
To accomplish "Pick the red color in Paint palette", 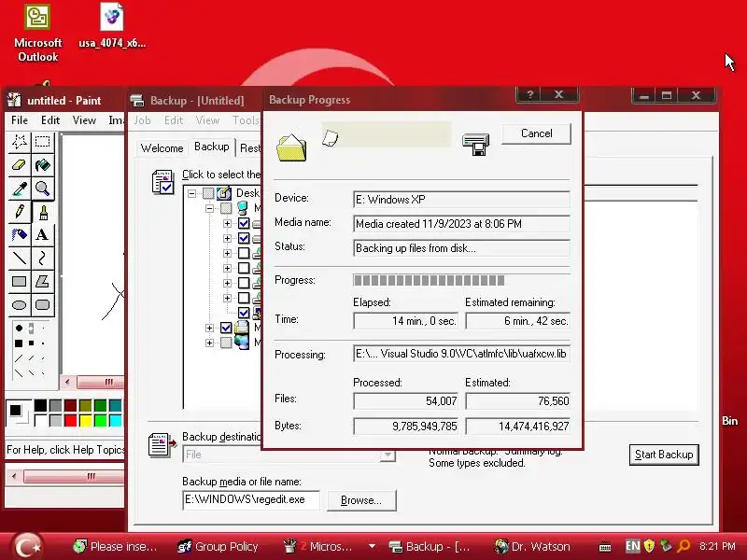I will pyautogui.click(x=71, y=421).
